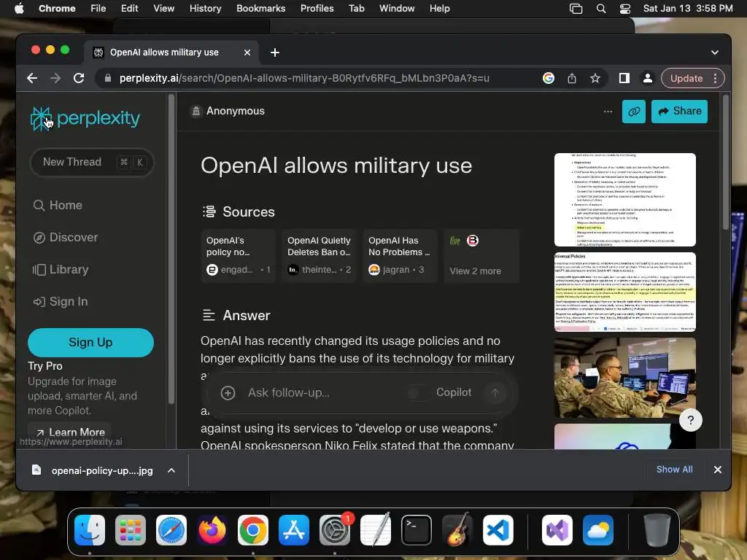The width and height of the screenshot is (747, 560).
Task: Open the jagran source card
Action: coord(400,256)
